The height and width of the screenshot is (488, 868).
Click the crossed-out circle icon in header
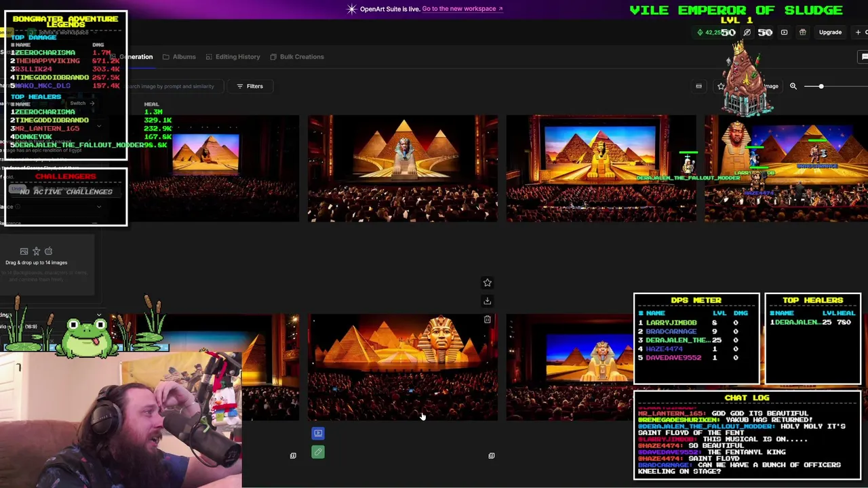pyautogui.click(x=747, y=32)
